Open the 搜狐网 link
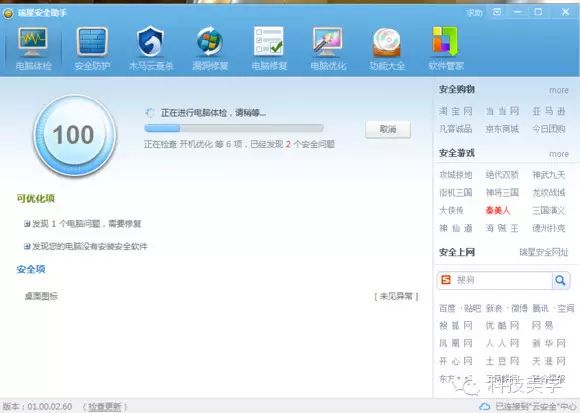This screenshot has width=580, height=413. (x=456, y=325)
